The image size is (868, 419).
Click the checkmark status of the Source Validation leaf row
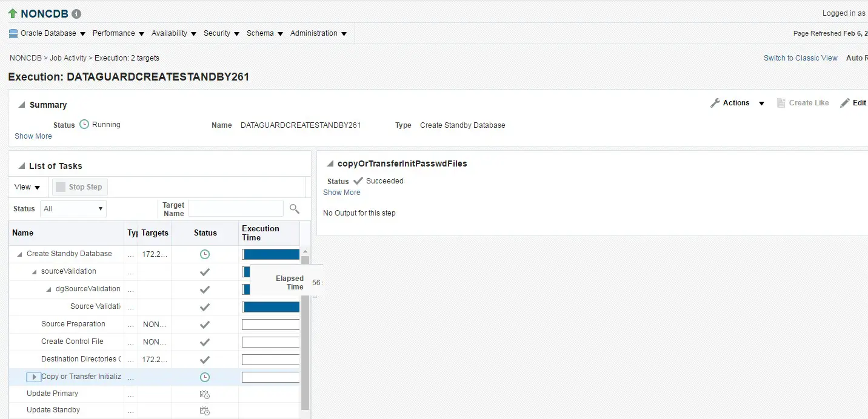pos(205,307)
